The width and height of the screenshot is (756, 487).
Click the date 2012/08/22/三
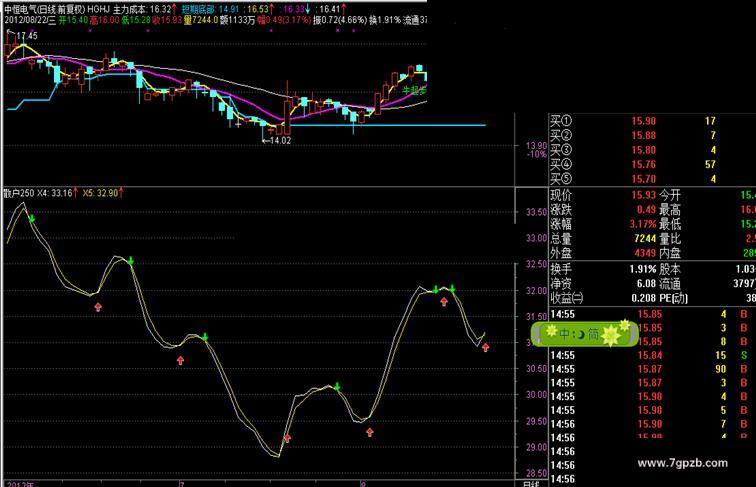pyautogui.click(x=30, y=20)
